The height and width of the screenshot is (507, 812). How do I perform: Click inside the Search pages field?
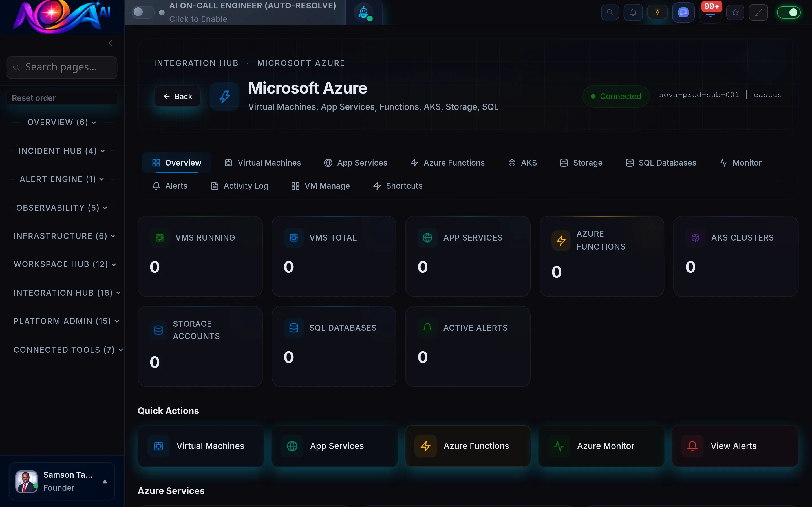pos(62,67)
